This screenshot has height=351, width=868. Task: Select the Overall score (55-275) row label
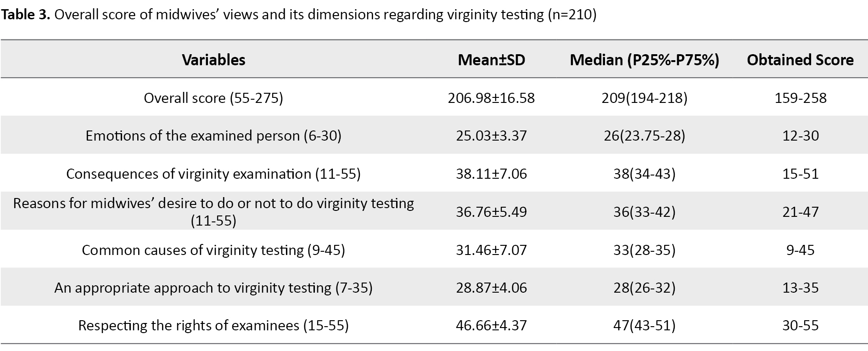(x=213, y=98)
